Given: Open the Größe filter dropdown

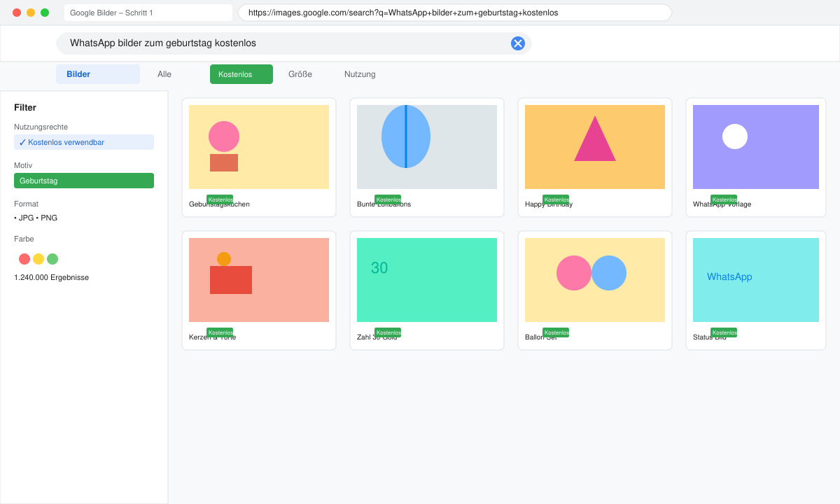Looking at the screenshot, I should pyautogui.click(x=300, y=74).
